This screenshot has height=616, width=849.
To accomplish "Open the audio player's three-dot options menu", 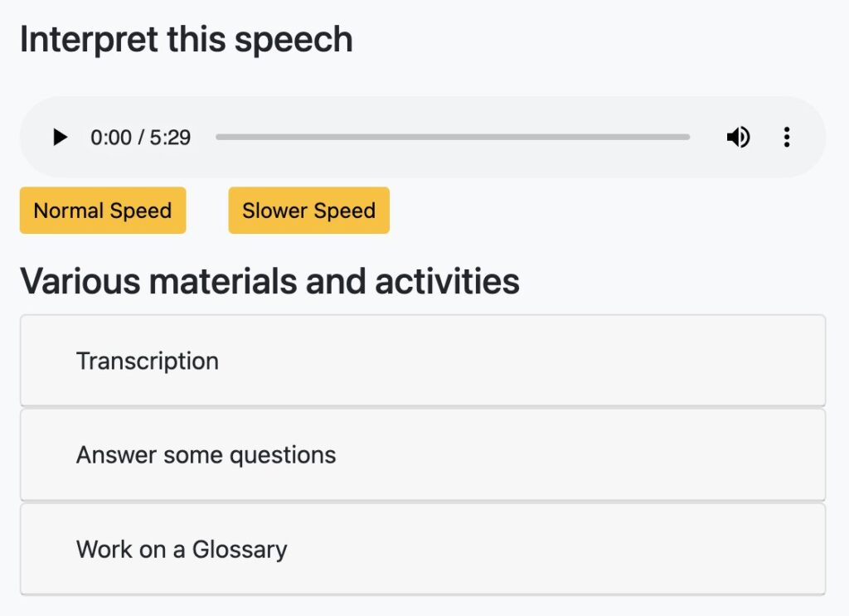I will tap(787, 138).
